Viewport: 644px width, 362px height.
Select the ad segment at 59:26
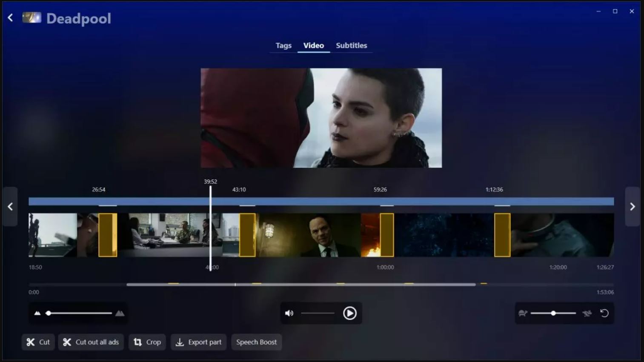click(x=387, y=235)
